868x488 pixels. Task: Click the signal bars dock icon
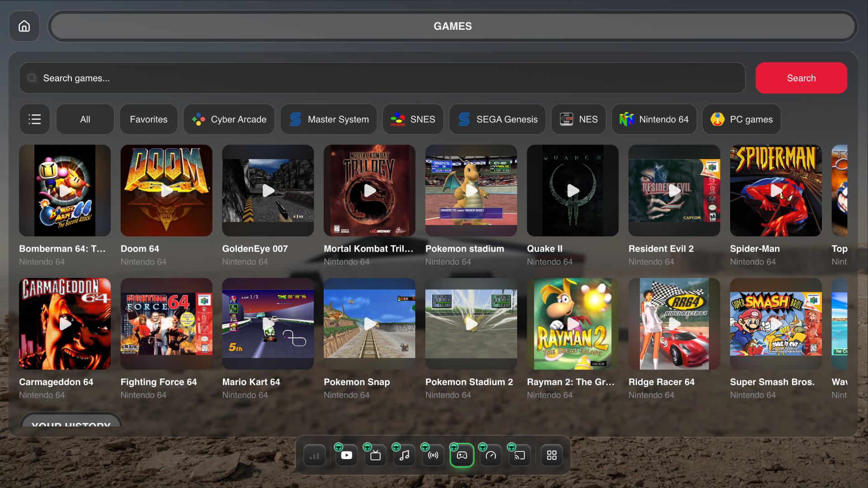[315, 455]
